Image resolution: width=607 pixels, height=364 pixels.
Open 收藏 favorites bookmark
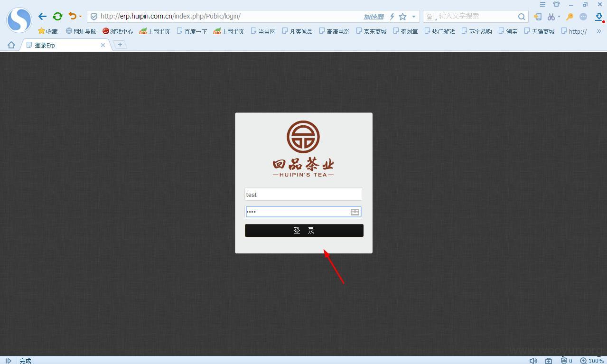[x=48, y=31]
